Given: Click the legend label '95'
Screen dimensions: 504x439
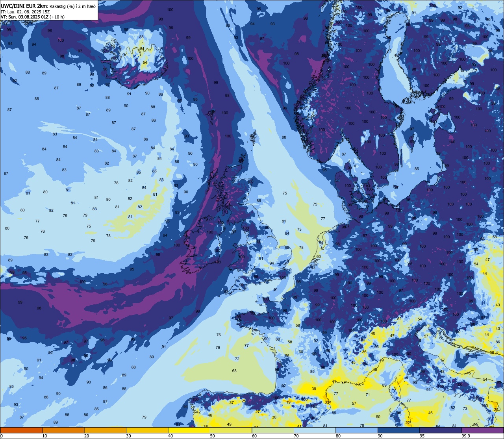Looking at the screenshot, I should click(x=422, y=436).
